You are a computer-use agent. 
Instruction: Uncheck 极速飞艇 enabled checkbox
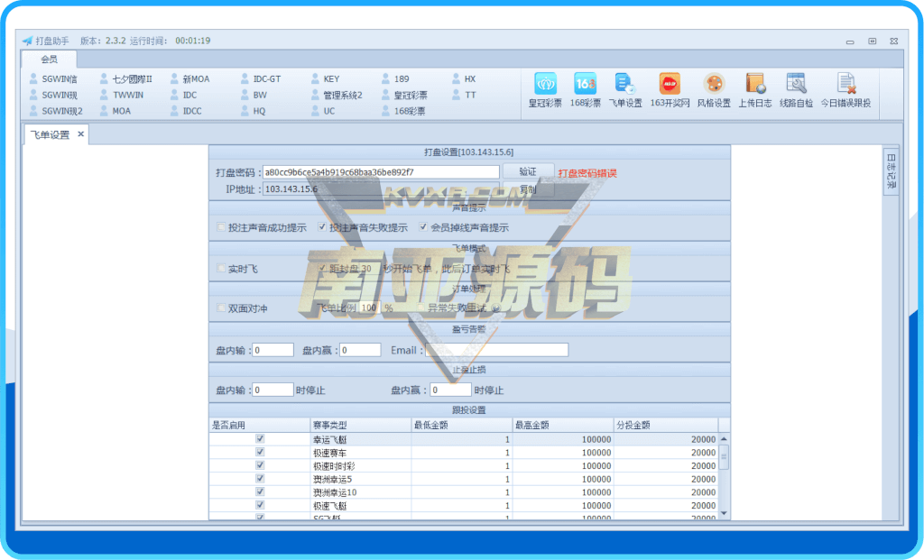(260, 505)
